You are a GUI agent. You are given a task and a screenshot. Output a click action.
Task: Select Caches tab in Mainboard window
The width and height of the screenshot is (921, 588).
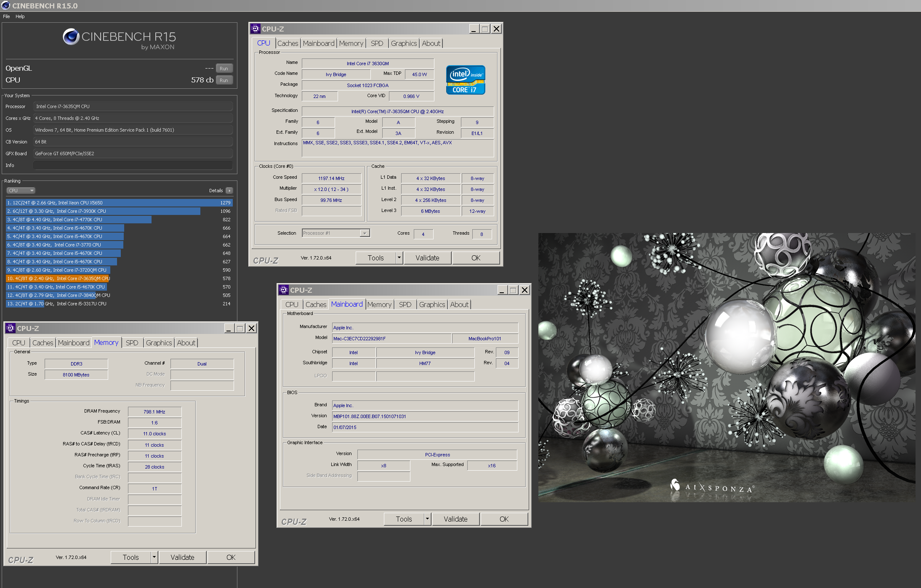[x=316, y=305]
